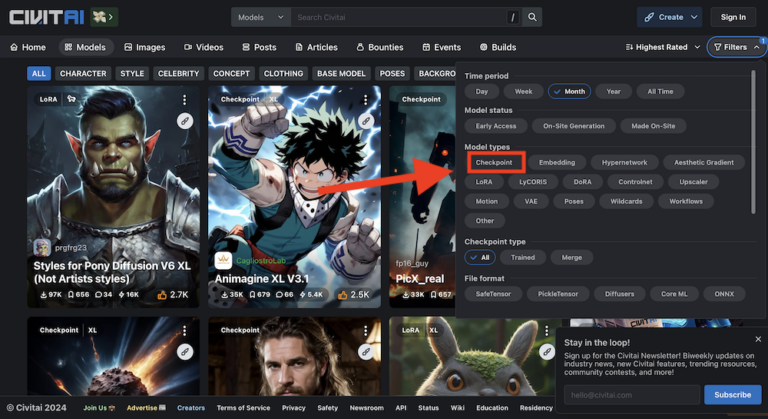Select Checkpoint model type filter

click(x=494, y=162)
